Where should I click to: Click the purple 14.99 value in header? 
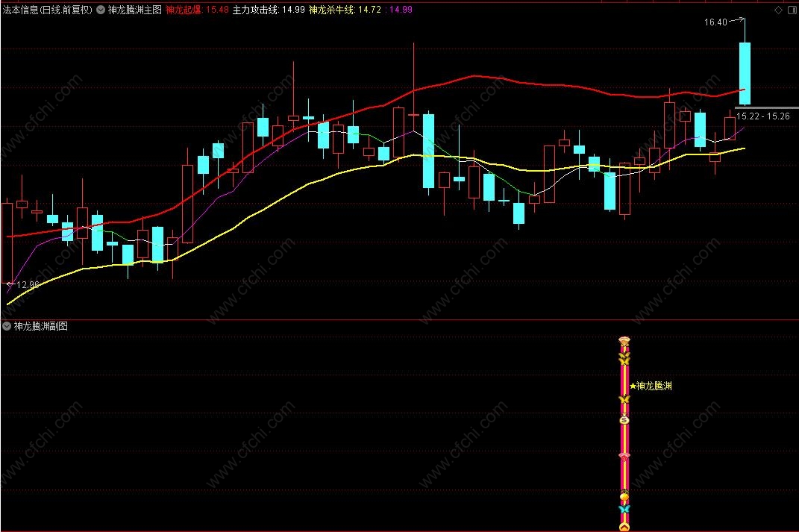pyautogui.click(x=401, y=10)
